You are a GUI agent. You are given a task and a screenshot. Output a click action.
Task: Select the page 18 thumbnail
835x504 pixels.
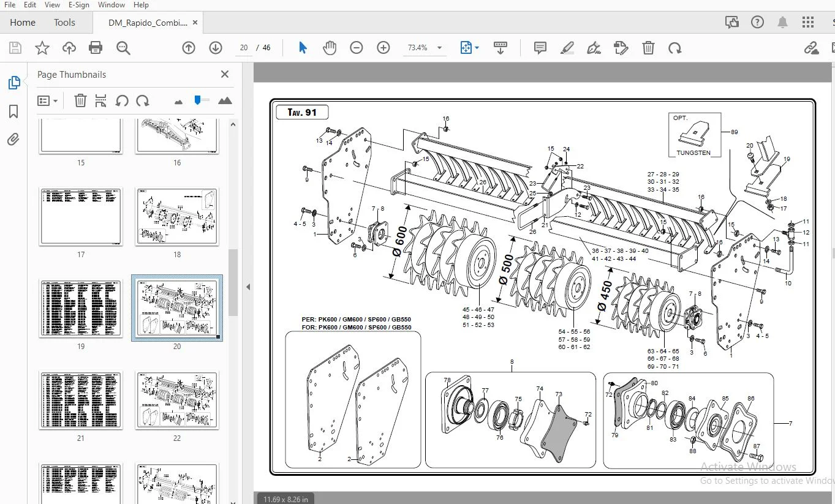click(x=177, y=217)
